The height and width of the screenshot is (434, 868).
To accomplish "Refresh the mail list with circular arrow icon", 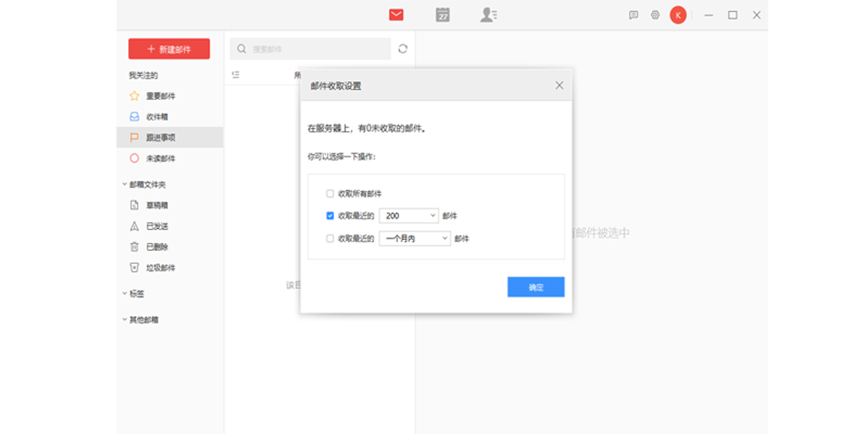I will tap(403, 48).
